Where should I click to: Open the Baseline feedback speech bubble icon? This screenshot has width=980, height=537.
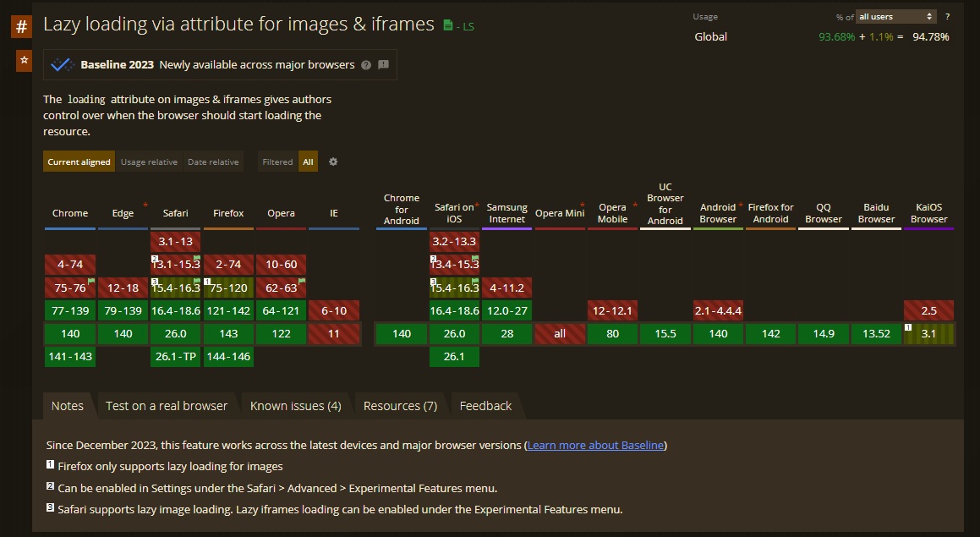(x=383, y=65)
